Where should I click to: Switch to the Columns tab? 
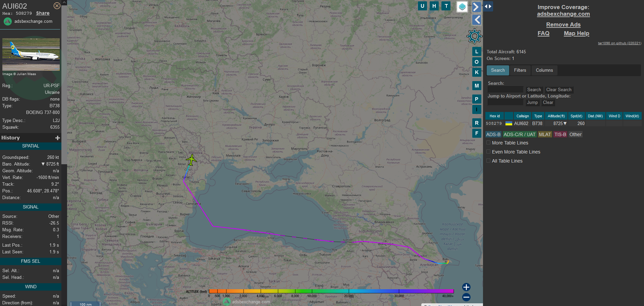[544, 70]
